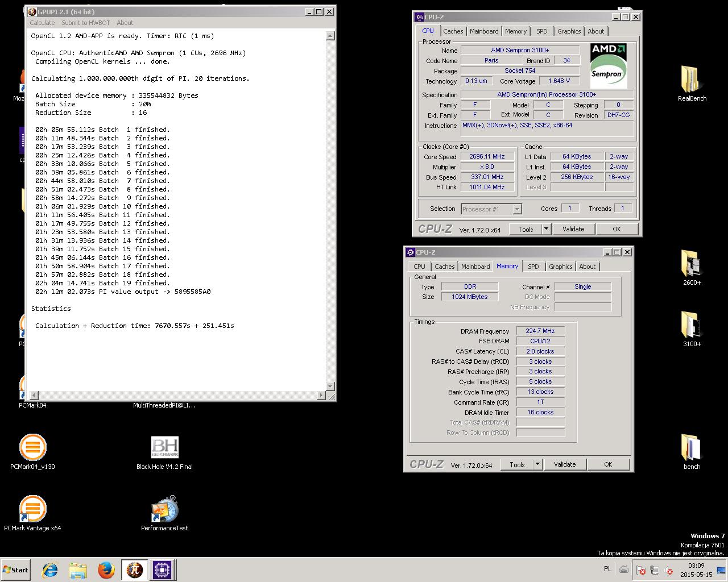This screenshot has height=582, width=728.
Task: Open the 3100+ desktop folder
Action: coord(692,329)
